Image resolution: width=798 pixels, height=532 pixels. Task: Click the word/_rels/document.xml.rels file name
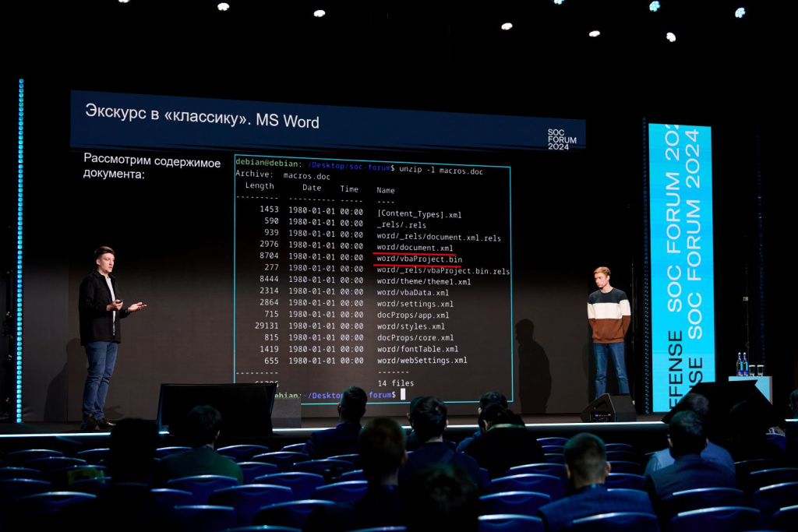tap(439, 238)
